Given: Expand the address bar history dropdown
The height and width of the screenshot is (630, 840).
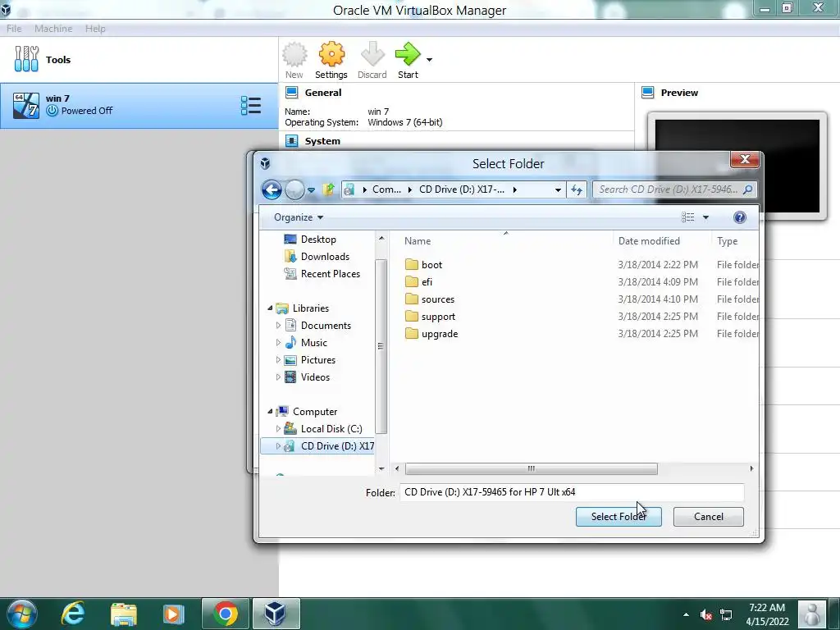Looking at the screenshot, I should click(x=558, y=189).
